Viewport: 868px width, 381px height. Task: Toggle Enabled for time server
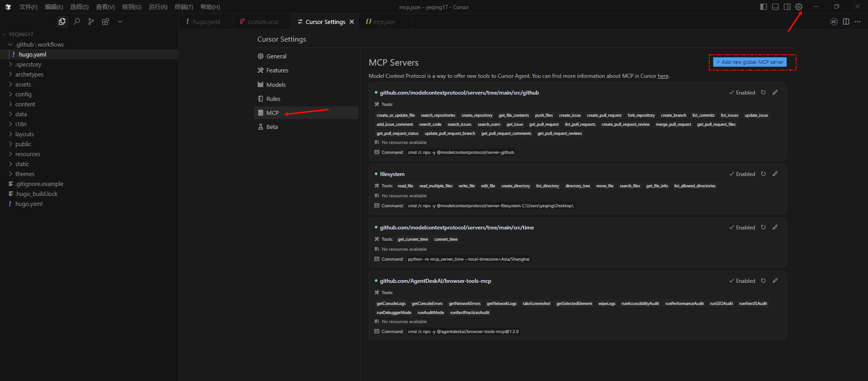742,228
